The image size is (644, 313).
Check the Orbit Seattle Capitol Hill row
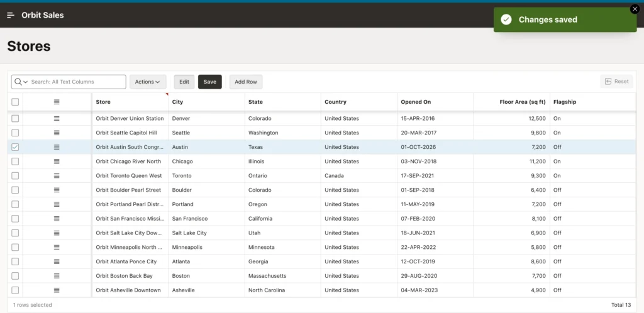[15, 133]
